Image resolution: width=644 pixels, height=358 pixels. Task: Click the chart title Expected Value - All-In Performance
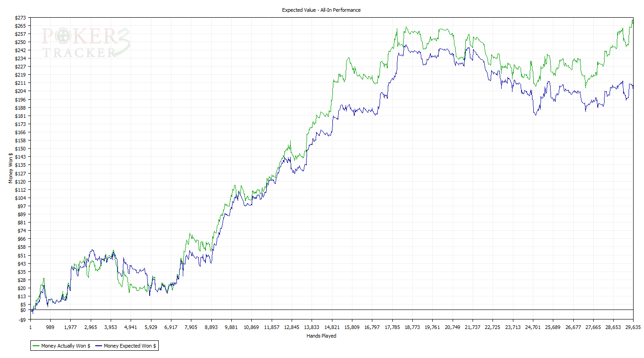pos(321,10)
